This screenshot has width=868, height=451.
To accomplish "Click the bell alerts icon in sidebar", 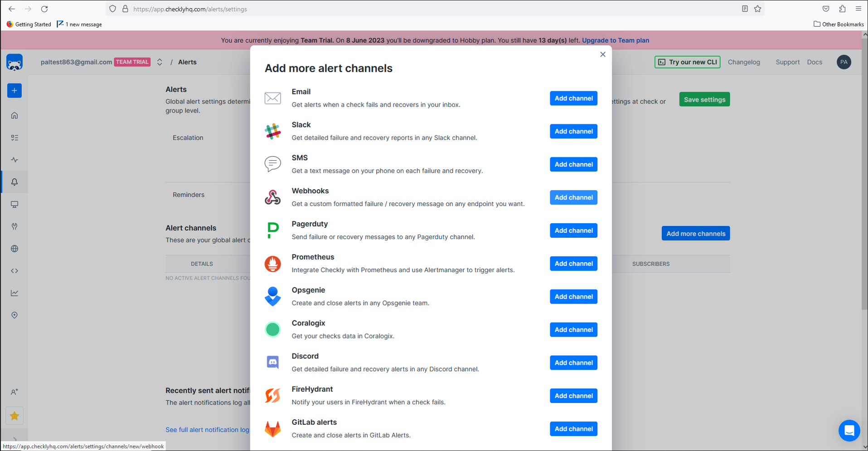I will [x=15, y=182].
